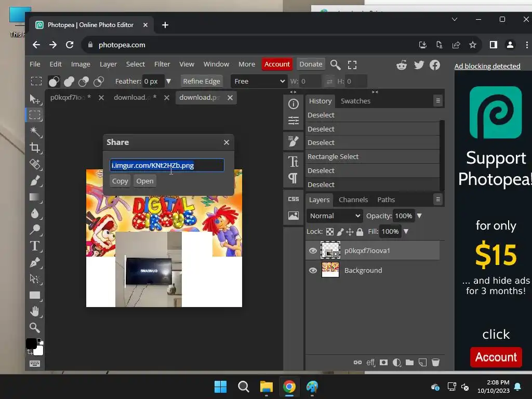Image resolution: width=532 pixels, height=399 pixels.
Task: Click the link layers chain icon
Action: coord(357,362)
